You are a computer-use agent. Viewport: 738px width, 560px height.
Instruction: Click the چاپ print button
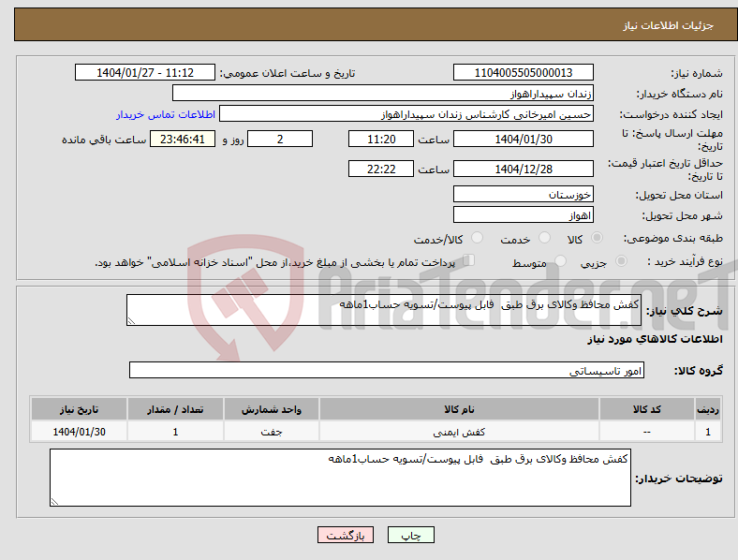pos(410,535)
